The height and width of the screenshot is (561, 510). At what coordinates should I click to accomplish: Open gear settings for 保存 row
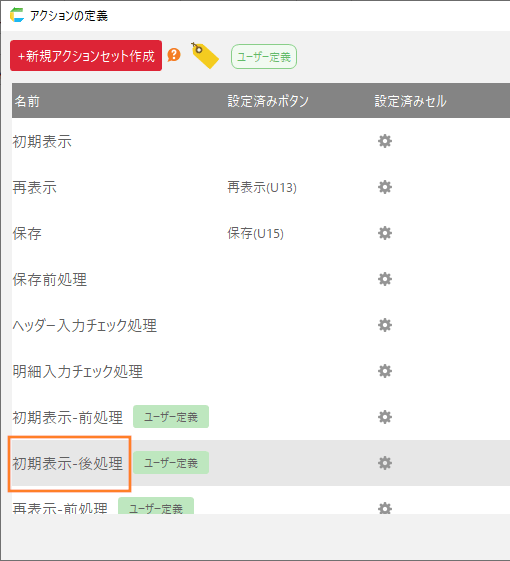pos(385,233)
